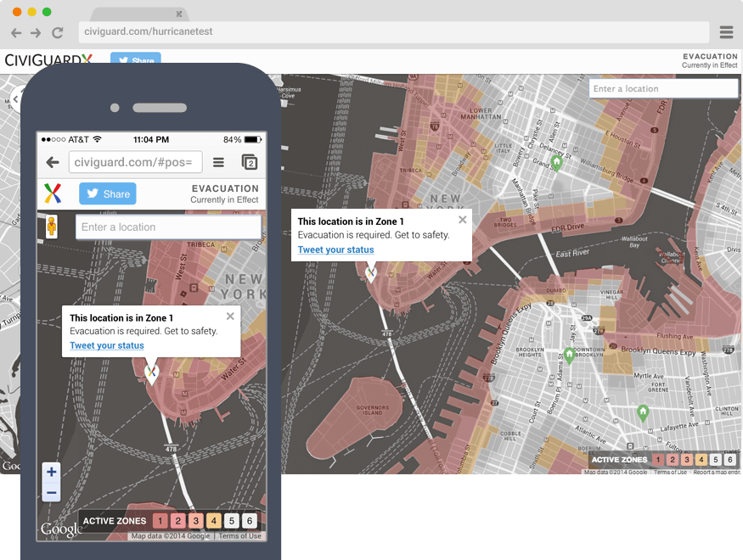Tap 'Tweet your status' link on phone
This screenshot has width=743, height=560.
coord(107,345)
